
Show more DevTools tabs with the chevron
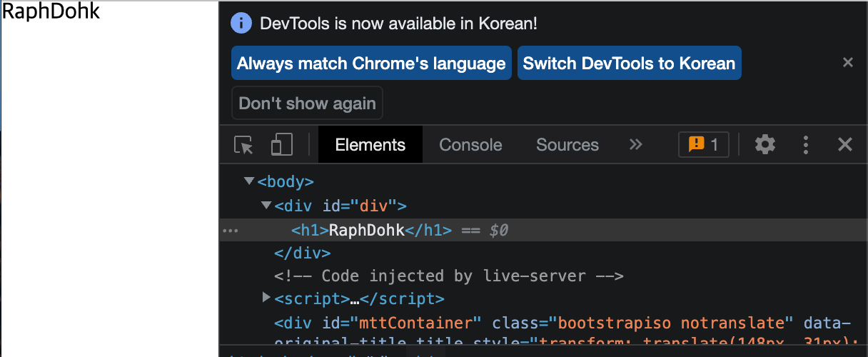point(635,145)
